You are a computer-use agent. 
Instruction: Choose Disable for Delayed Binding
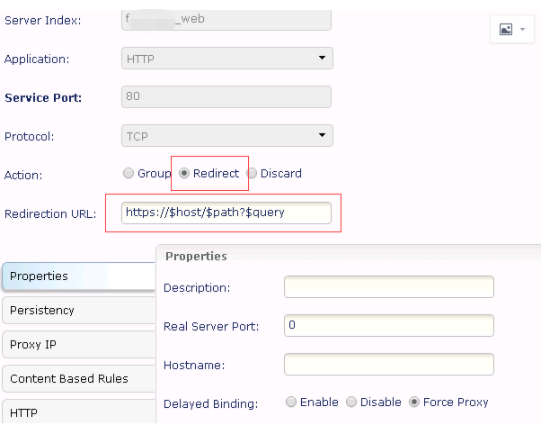(x=351, y=402)
